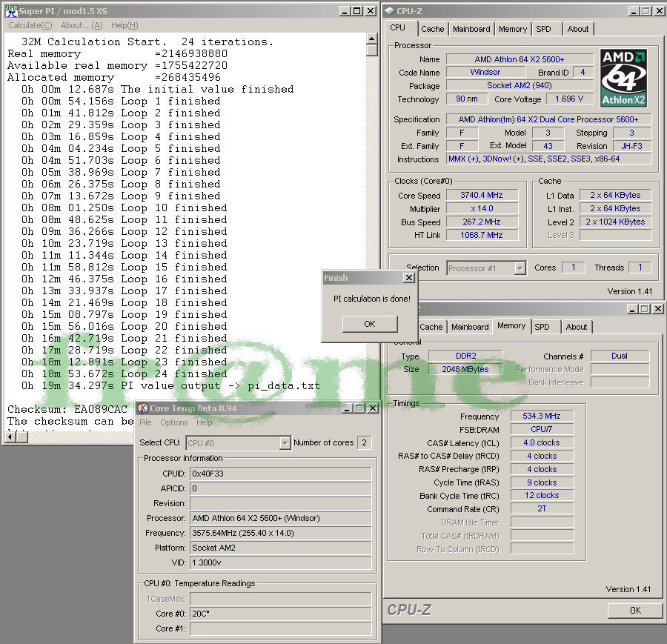Open the Cache tab in lower CPU-Z window

(x=431, y=327)
